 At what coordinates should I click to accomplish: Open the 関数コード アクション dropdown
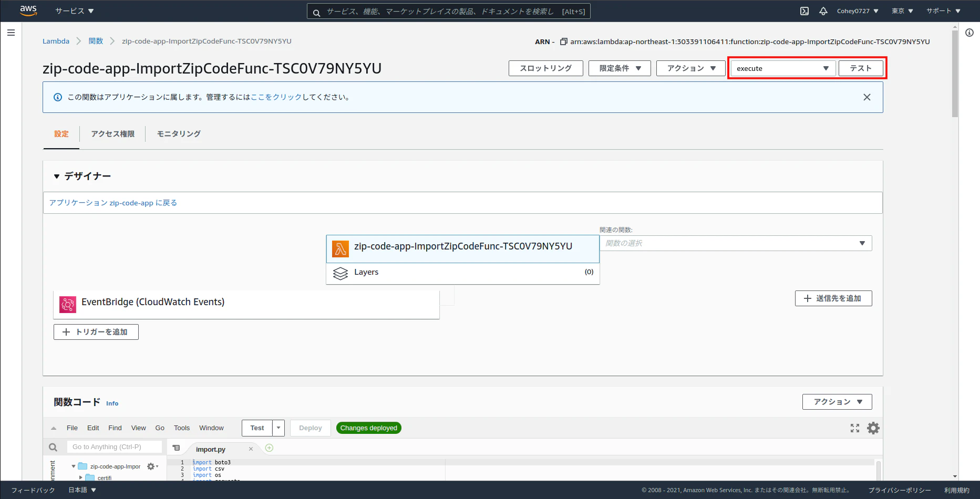pyautogui.click(x=837, y=402)
